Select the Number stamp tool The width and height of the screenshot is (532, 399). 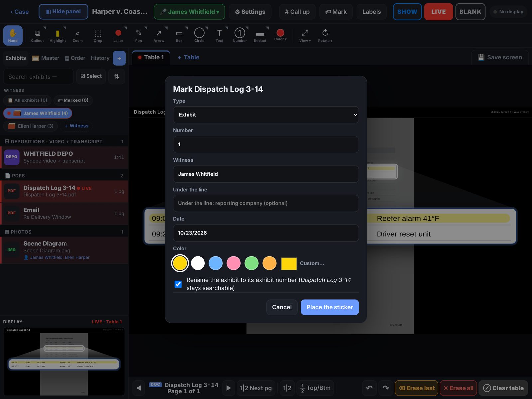point(240,35)
